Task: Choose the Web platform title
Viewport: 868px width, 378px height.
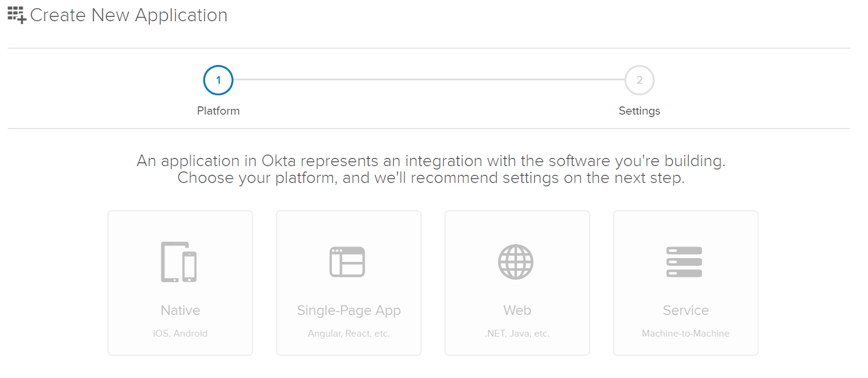Action: (x=517, y=310)
